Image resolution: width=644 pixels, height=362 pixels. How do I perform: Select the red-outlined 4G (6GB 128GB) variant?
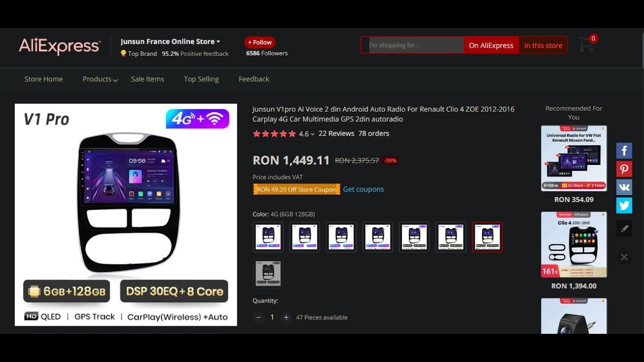pos(487,237)
